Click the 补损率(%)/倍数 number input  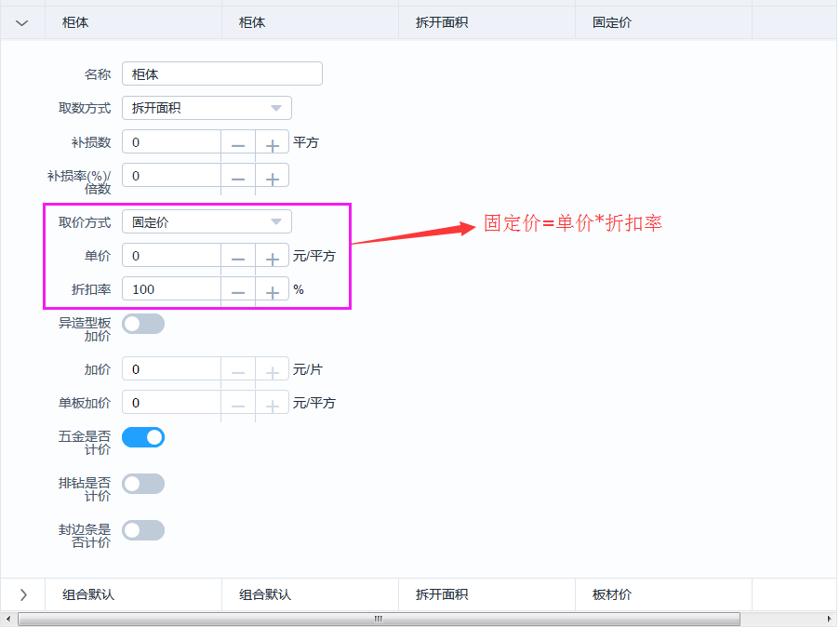click(171, 176)
